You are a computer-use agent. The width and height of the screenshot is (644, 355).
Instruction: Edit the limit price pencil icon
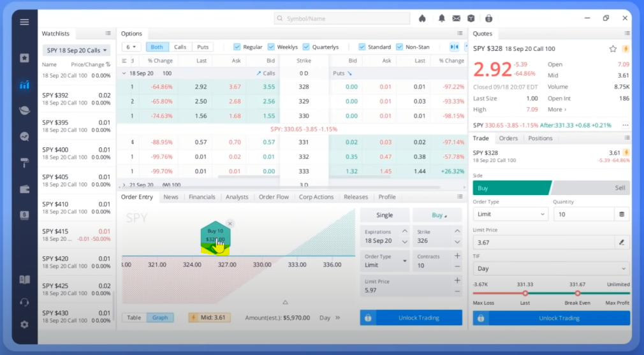622,243
